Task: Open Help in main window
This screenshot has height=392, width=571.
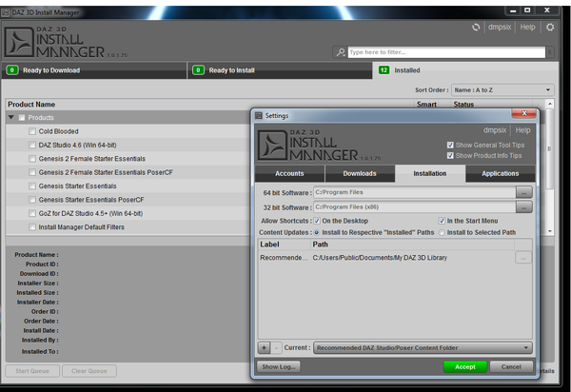Action: pos(527,28)
